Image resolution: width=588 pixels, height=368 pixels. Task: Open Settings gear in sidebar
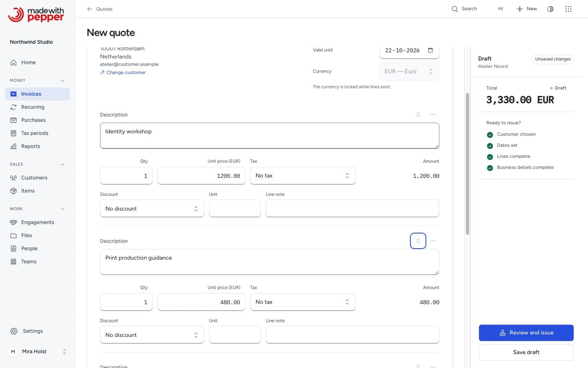(14, 331)
